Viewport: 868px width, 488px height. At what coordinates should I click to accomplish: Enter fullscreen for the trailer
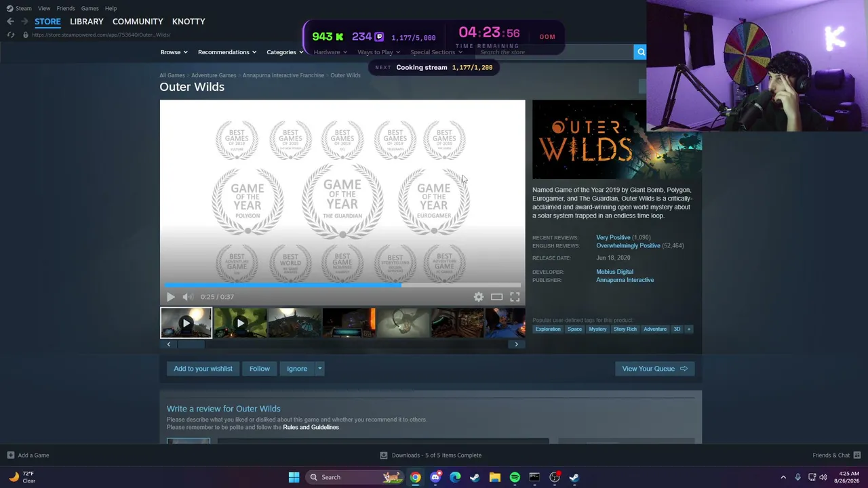click(515, 297)
